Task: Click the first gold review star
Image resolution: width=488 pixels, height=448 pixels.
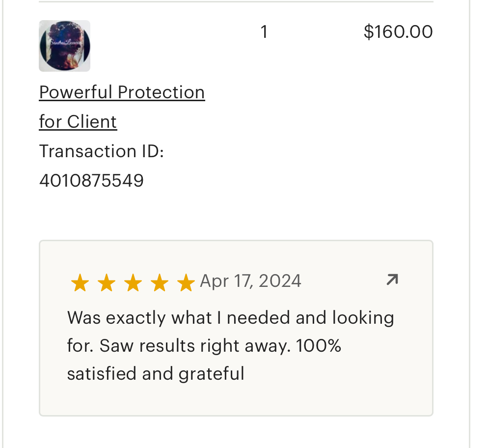Action: [x=80, y=282]
